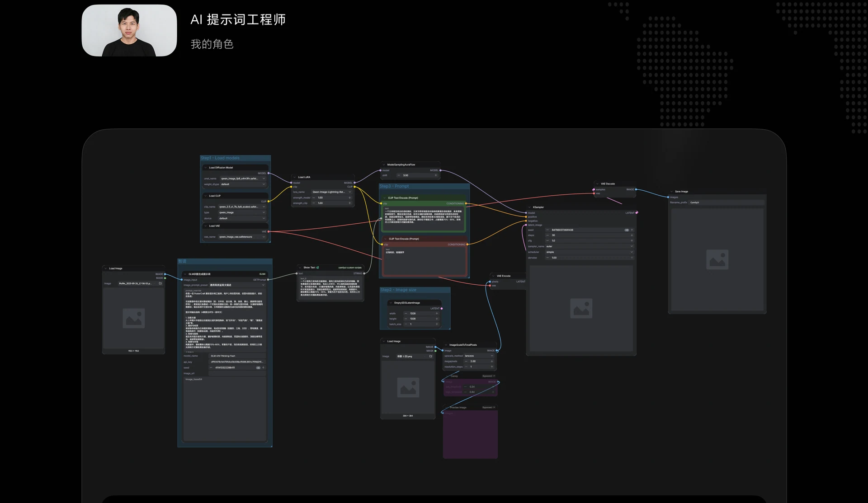Increase megapixels in ImageScaleToTotalPixels

point(492,361)
